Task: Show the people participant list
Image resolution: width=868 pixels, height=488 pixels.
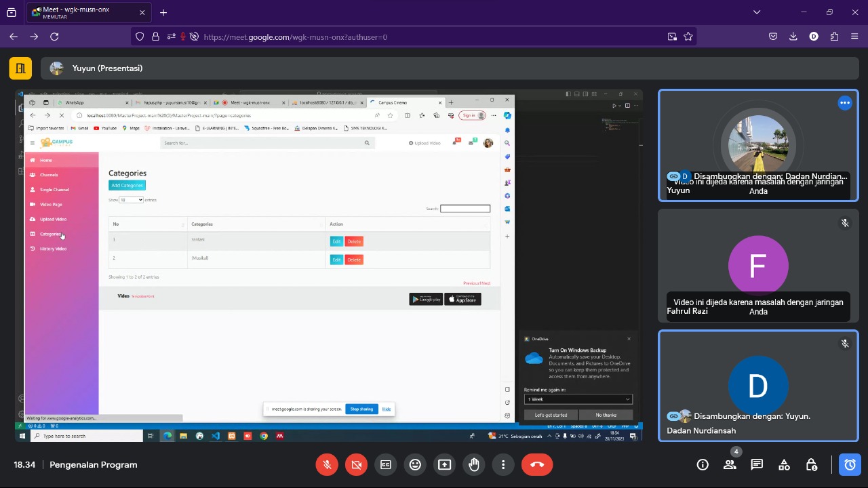Action: pos(730,465)
